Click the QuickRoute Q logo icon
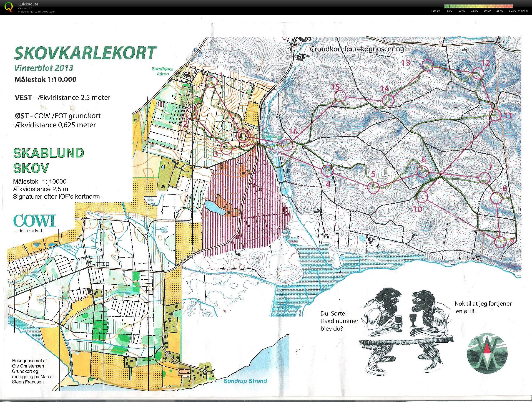 point(9,7)
